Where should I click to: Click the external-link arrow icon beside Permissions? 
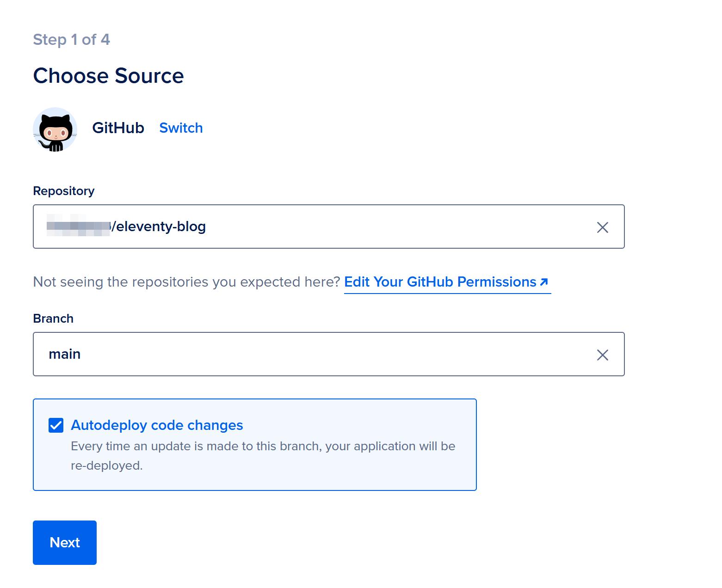click(x=544, y=282)
